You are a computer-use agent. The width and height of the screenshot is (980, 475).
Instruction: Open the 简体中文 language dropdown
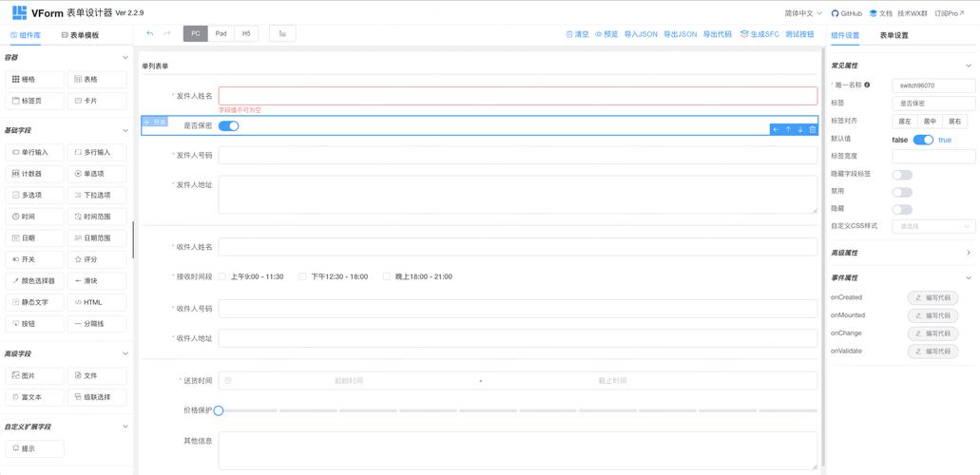tap(803, 13)
